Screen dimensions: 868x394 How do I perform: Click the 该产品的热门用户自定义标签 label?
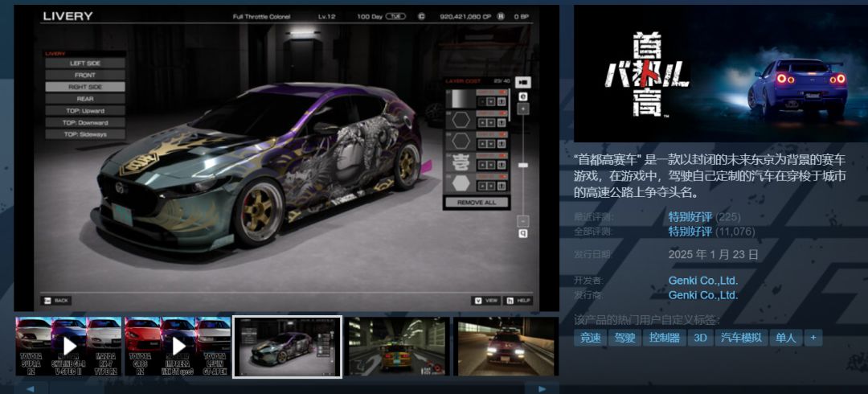(x=647, y=320)
